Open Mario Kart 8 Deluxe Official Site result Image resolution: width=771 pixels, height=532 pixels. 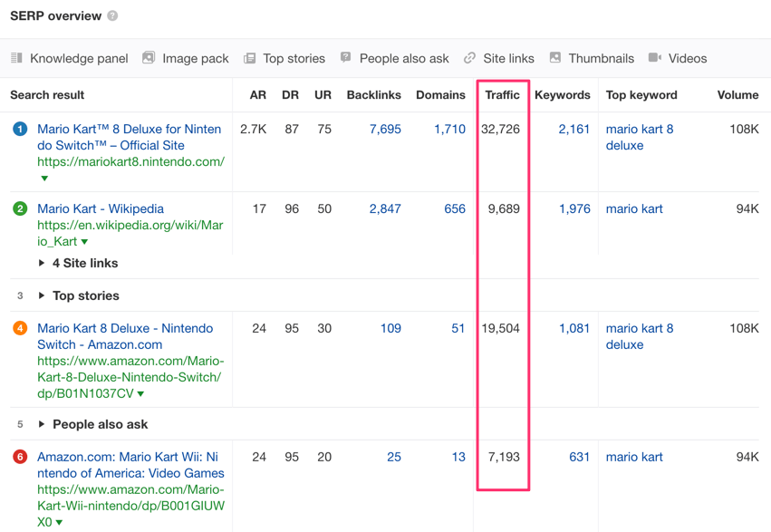130,137
